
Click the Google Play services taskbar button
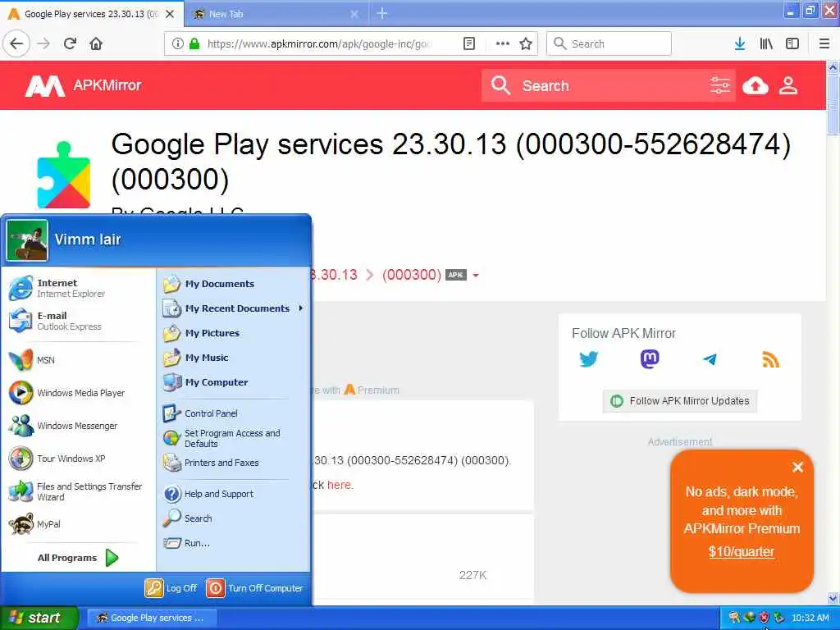tap(152, 619)
